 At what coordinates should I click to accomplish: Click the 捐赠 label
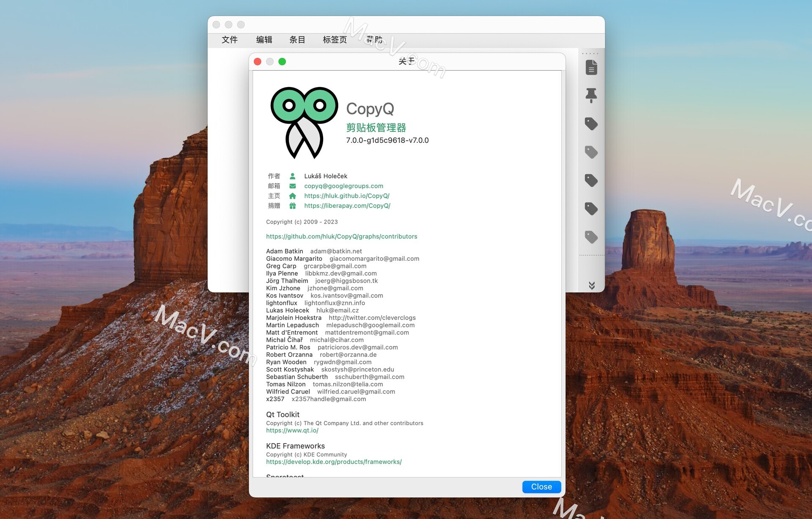(x=274, y=206)
